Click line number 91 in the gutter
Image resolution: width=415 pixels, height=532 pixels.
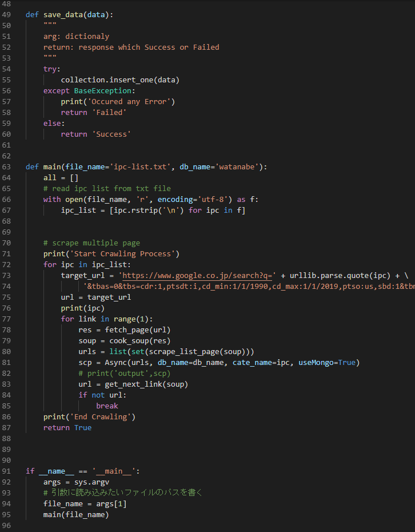tap(6, 471)
